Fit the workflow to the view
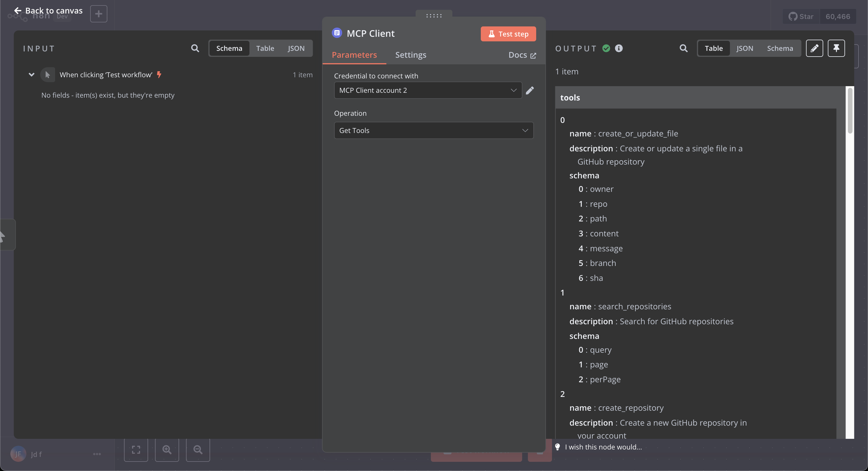Image resolution: width=868 pixels, height=471 pixels. (x=136, y=450)
